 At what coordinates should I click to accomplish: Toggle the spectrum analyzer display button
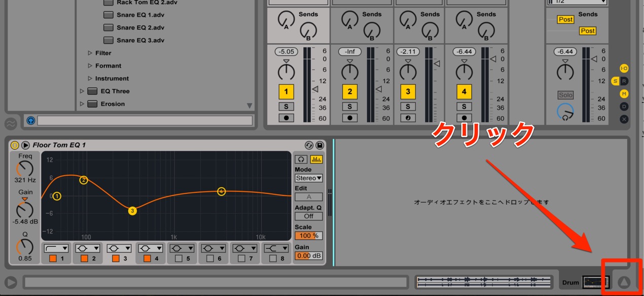(x=316, y=159)
